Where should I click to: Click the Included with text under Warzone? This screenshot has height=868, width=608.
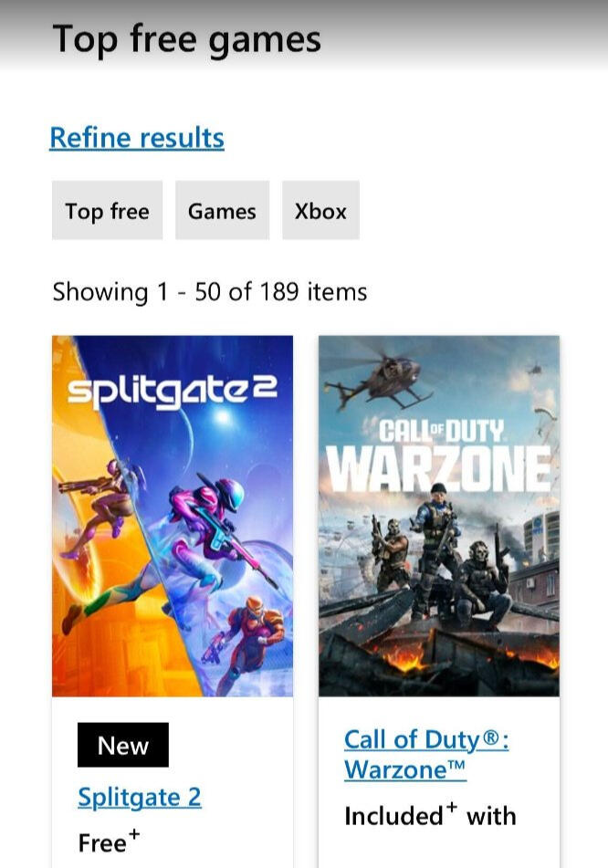click(430, 816)
